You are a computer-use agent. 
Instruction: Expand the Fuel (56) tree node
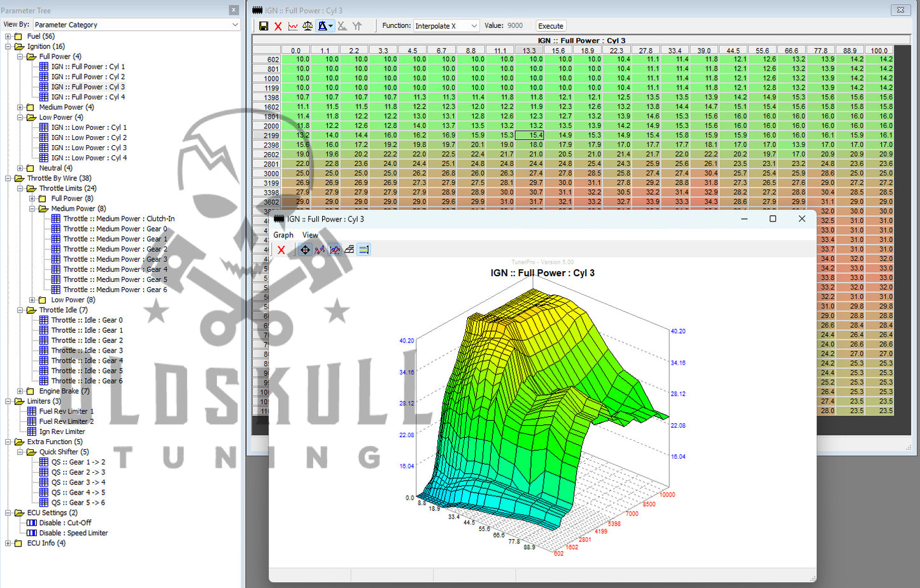pyautogui.click(x=8, y=36)
